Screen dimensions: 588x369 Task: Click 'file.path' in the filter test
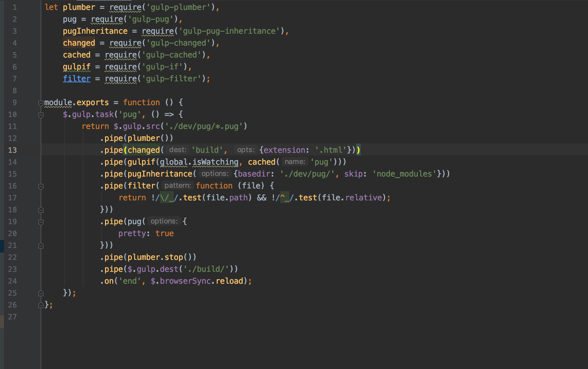pyautogui.click(x=227, y=198)
